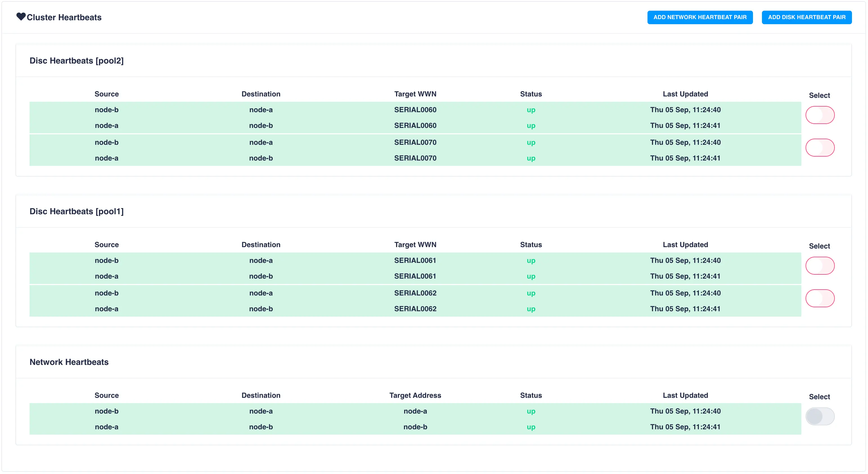
Task: Click SERIAL0062 cell in node-b source row
Action: tap(415, 293)
